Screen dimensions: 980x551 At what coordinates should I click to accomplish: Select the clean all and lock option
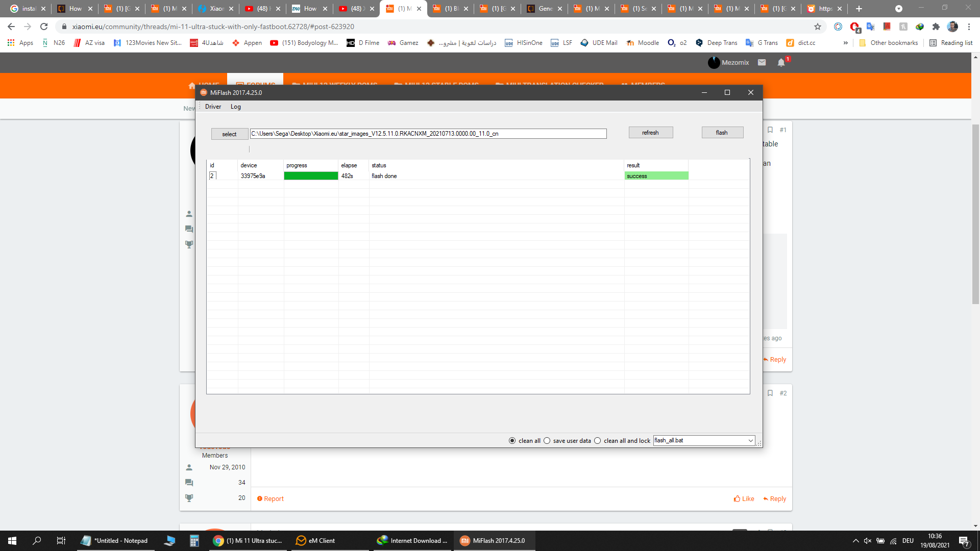point(598,441)
